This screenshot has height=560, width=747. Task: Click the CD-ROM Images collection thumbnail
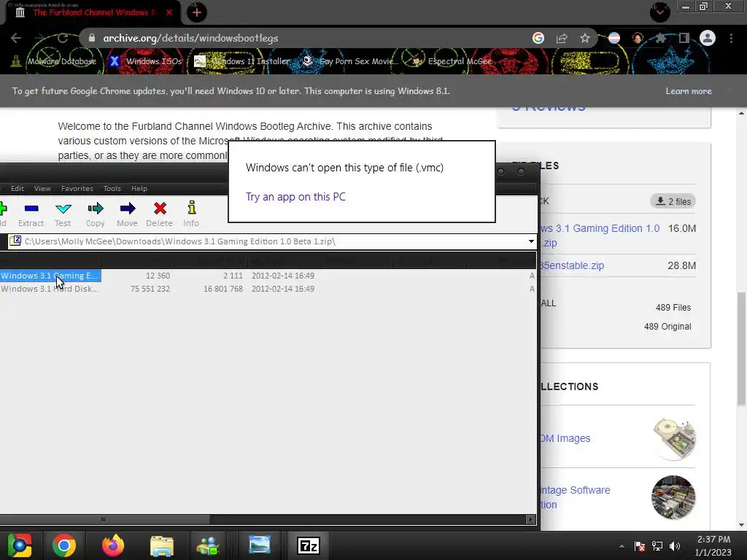coord(673,438)
